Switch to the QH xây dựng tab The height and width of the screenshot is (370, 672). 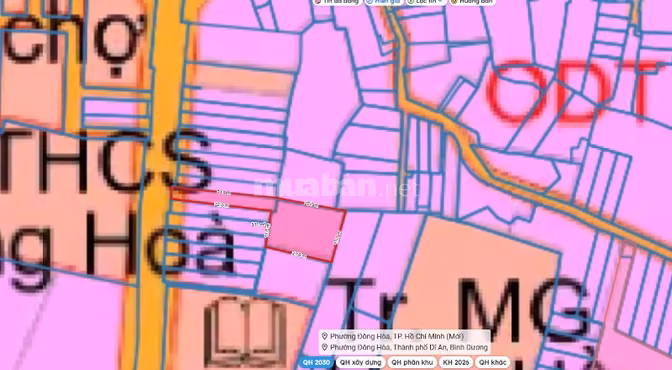(x=360, y=362)
